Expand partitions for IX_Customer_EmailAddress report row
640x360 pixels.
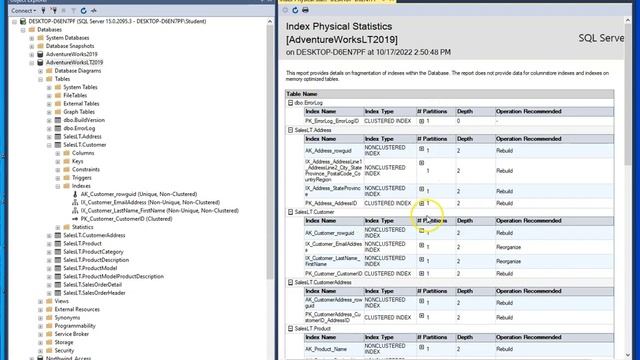click(421, 245)
